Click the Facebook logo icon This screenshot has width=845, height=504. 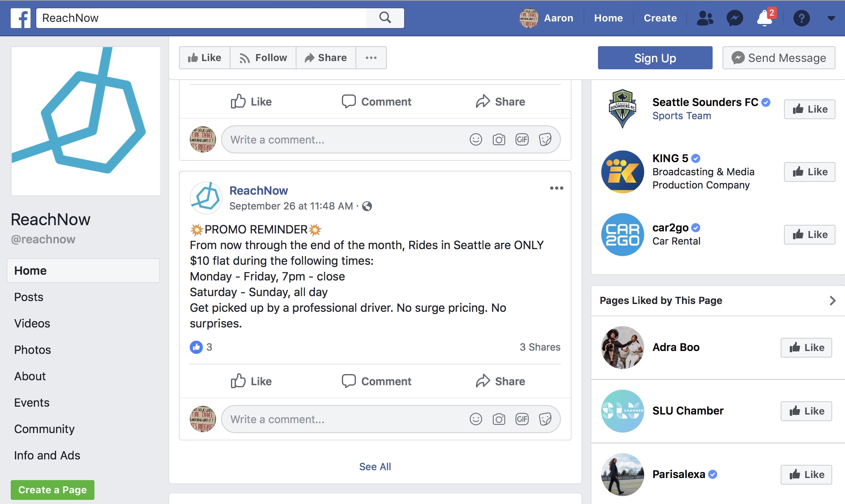(21, 18)
